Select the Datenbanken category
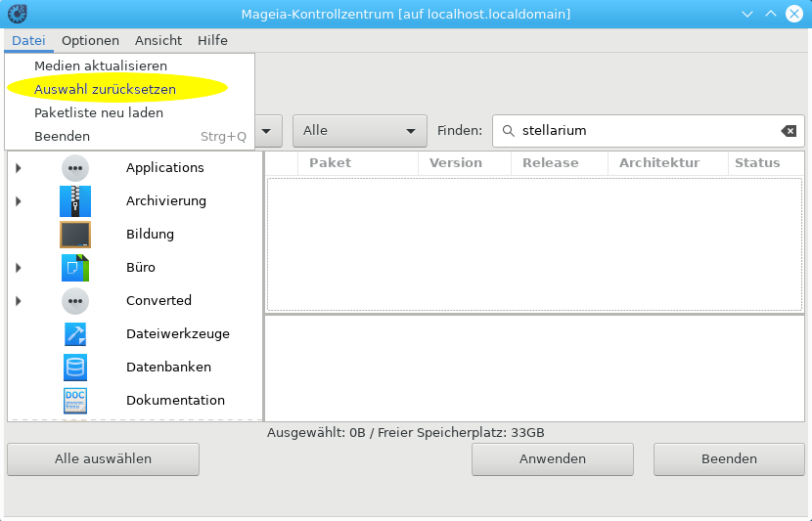Image resolution: width=812 pixels, height=521 pixels. (x=168, y=368)
